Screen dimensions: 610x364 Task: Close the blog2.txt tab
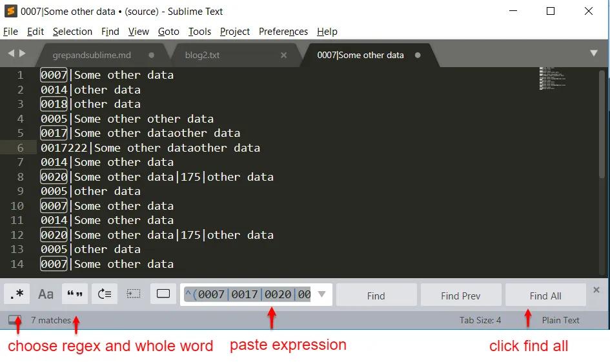click(x=283, y=56)
